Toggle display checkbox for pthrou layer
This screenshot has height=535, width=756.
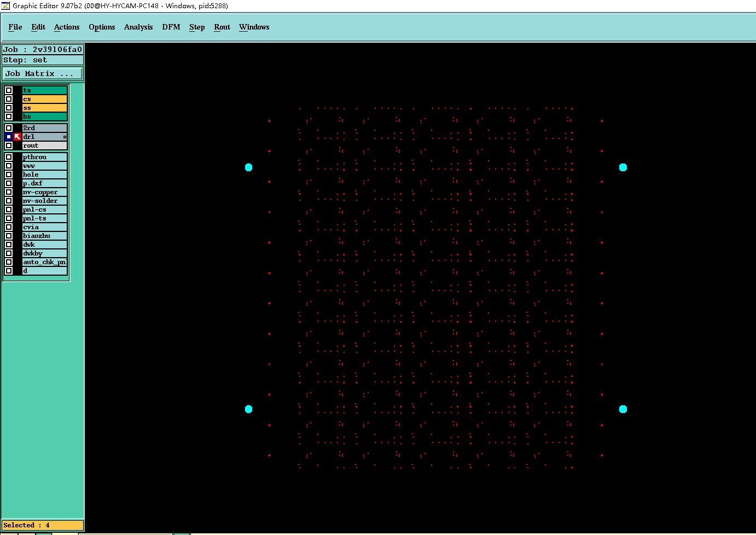9,157
